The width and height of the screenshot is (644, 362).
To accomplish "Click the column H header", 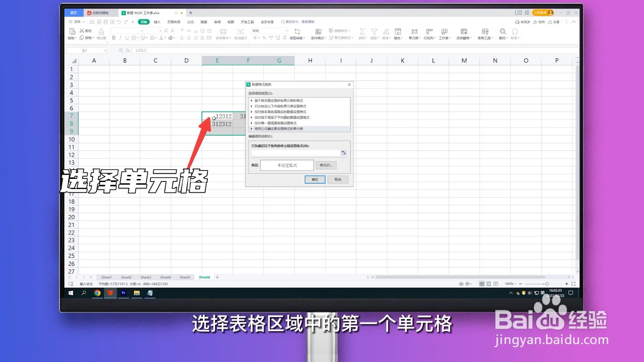I will 310,60.
